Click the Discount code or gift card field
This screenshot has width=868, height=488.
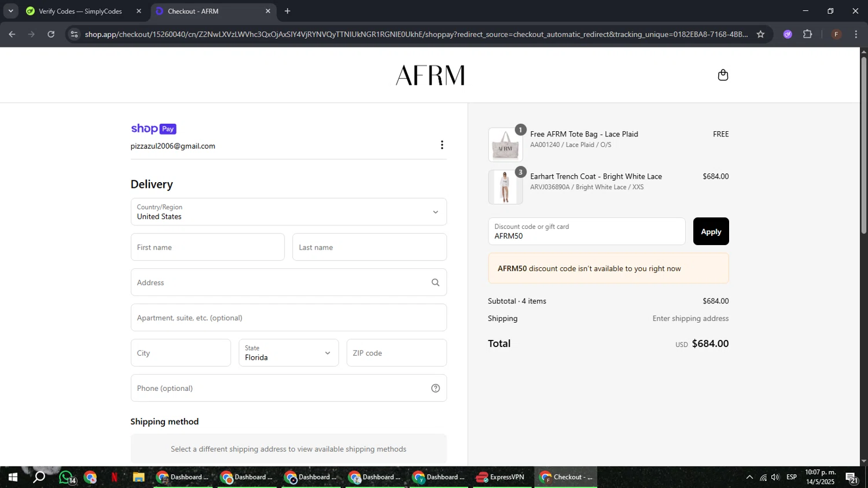click(587, 231)
